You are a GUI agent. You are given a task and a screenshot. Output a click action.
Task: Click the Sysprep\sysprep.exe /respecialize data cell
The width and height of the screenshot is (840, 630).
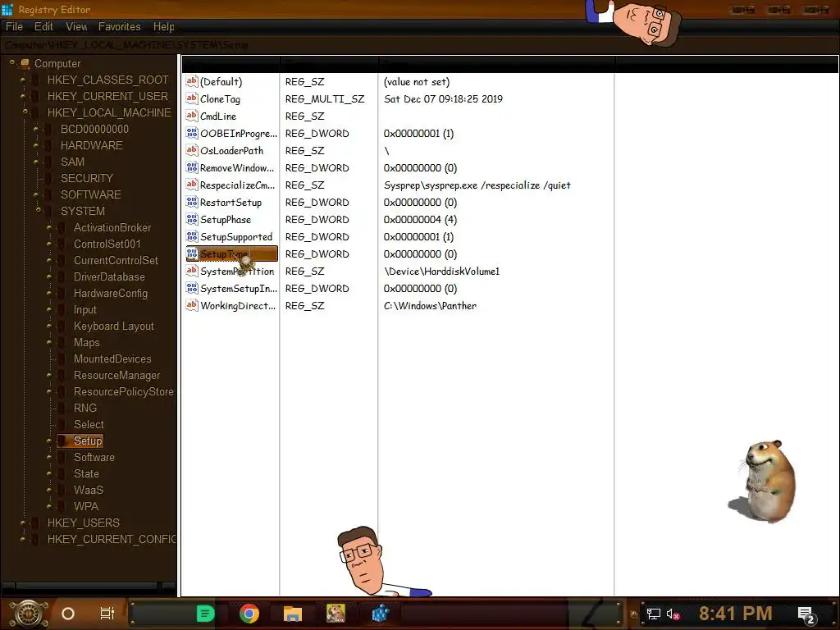(x=477, y=185)
